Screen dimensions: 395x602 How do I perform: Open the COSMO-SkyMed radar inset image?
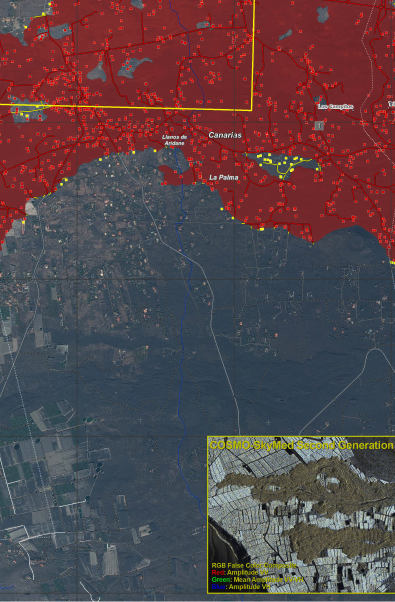pos(301,514)
